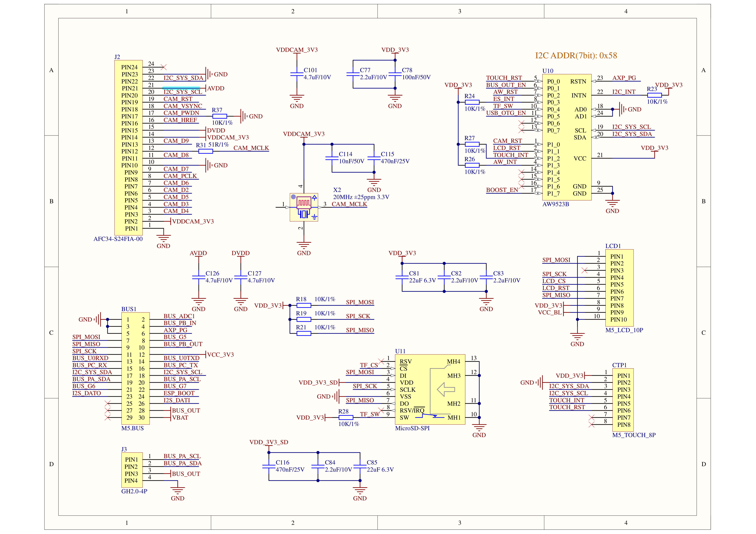Click the M5_LCD_10P label
The width and height of the screenshot is (756, 534).
[x=624, y=330]
